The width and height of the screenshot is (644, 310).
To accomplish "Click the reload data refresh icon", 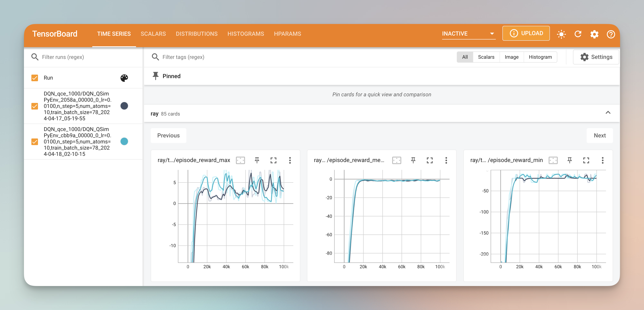I will click(578, 34).
